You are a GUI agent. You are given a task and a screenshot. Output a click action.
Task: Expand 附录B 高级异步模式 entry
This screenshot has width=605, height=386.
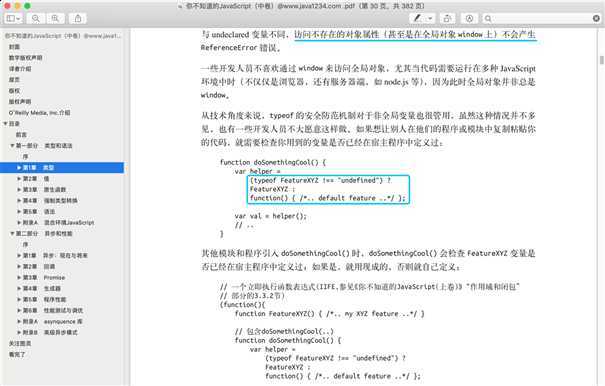tap(19, 332)
